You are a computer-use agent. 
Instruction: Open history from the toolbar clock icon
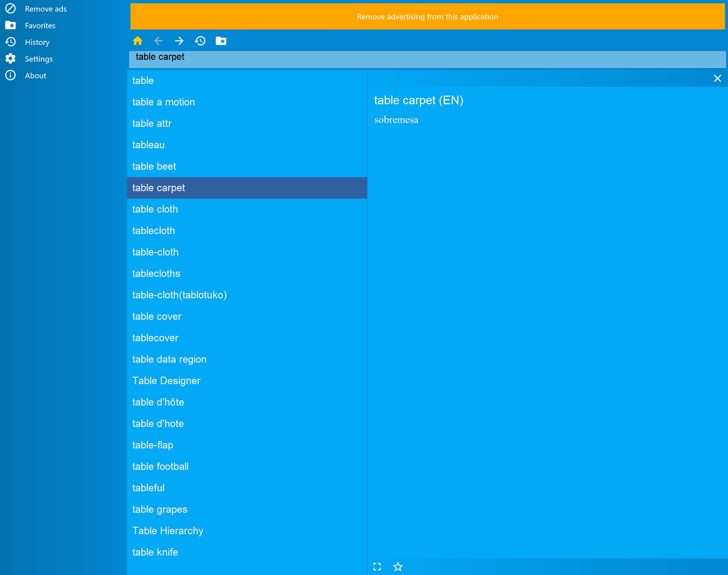[200, 41]
